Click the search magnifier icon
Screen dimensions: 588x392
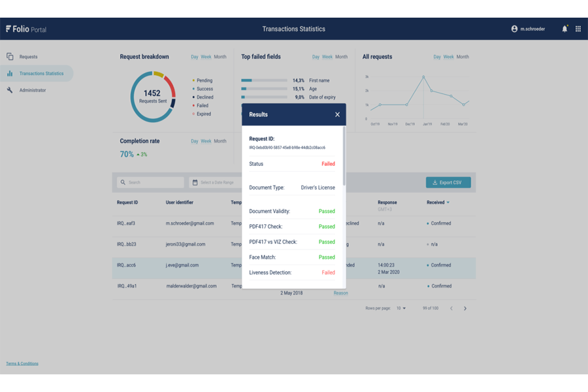(122, 182)
